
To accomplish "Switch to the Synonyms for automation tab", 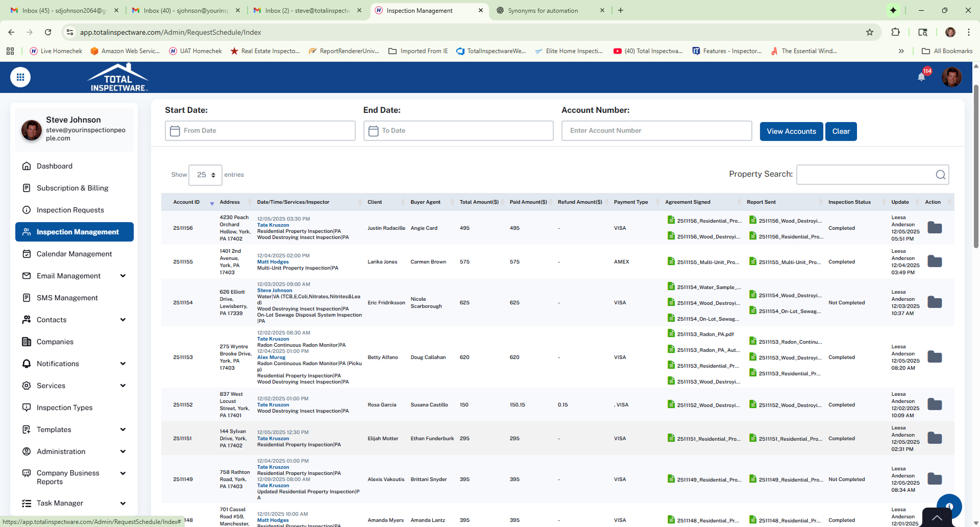I will pos(543,10).
